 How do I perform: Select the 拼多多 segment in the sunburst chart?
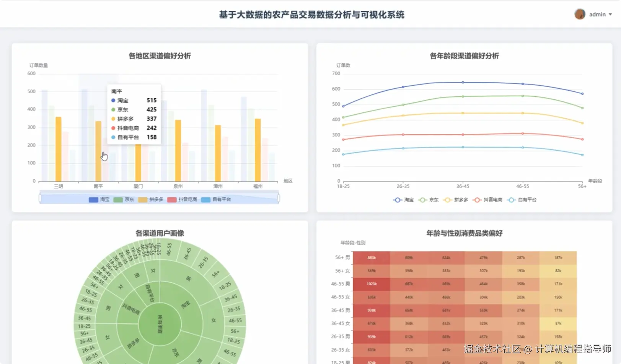134,343
